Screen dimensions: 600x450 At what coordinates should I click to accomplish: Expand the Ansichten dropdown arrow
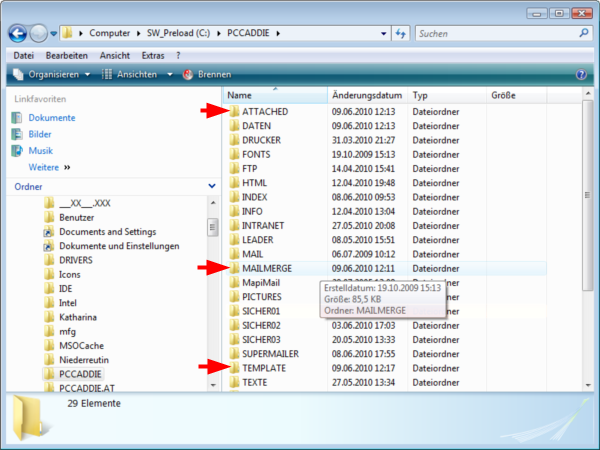170,74
